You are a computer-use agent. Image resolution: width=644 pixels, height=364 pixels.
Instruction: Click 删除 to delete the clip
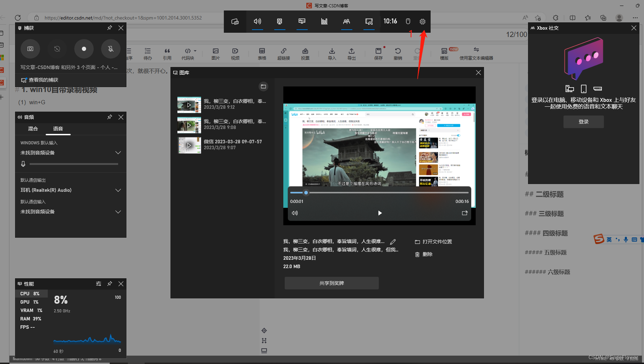pyautogui.click(x=424, y=254)
